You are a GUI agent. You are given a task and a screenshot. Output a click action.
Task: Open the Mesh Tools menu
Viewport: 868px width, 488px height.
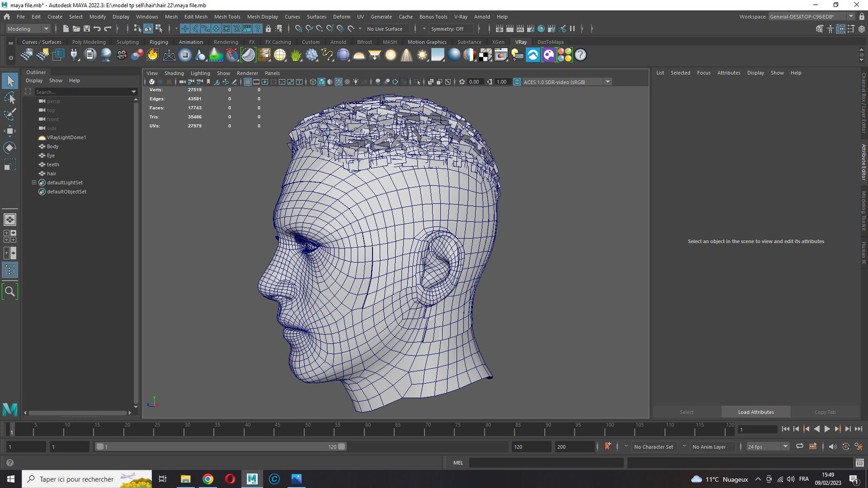pyautogui.click(x=227, y=17)
